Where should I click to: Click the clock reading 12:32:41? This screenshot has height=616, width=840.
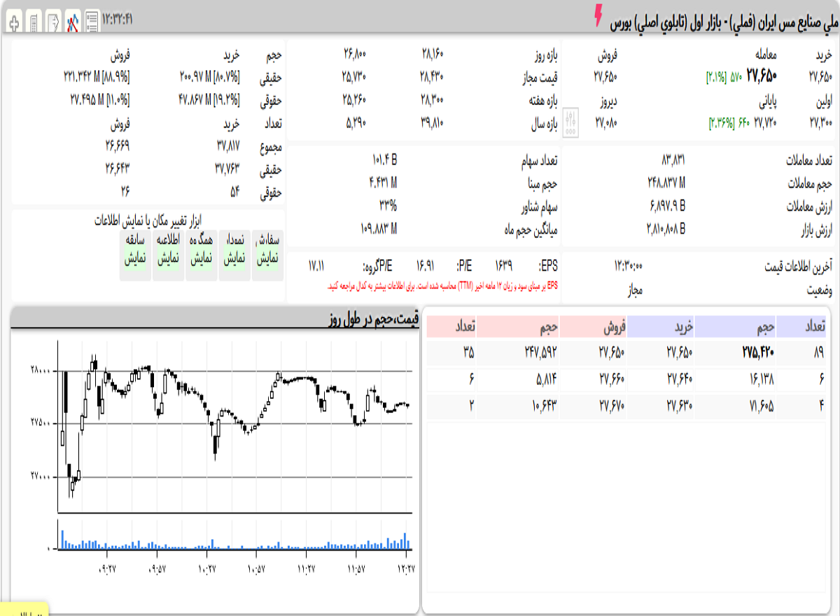click(118, 18)
